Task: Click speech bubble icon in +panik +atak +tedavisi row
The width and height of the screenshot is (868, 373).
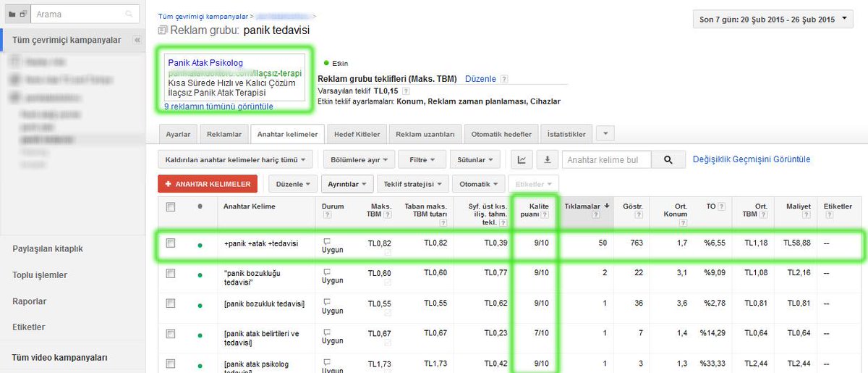Action: coord(326,241)
